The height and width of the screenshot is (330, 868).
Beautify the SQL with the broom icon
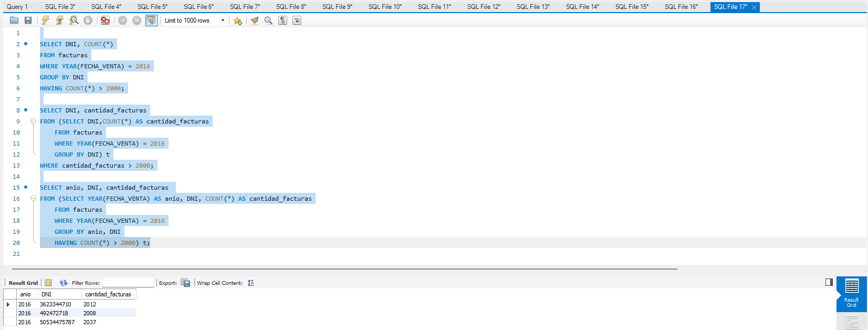point(255,20)
